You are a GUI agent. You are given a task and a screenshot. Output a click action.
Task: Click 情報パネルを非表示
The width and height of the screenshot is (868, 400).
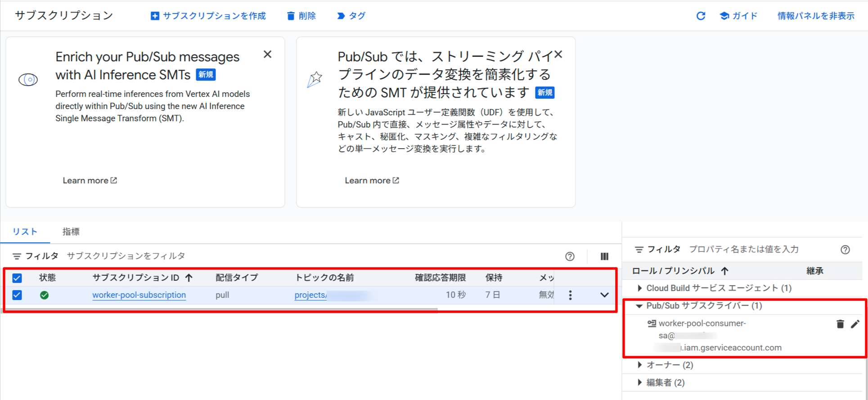(815, 16)
